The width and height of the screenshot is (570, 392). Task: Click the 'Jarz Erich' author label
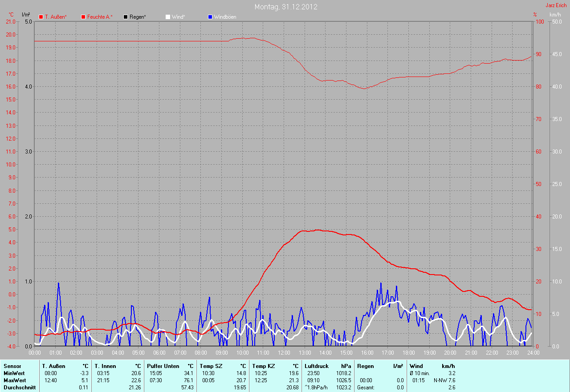click(556, 5)
